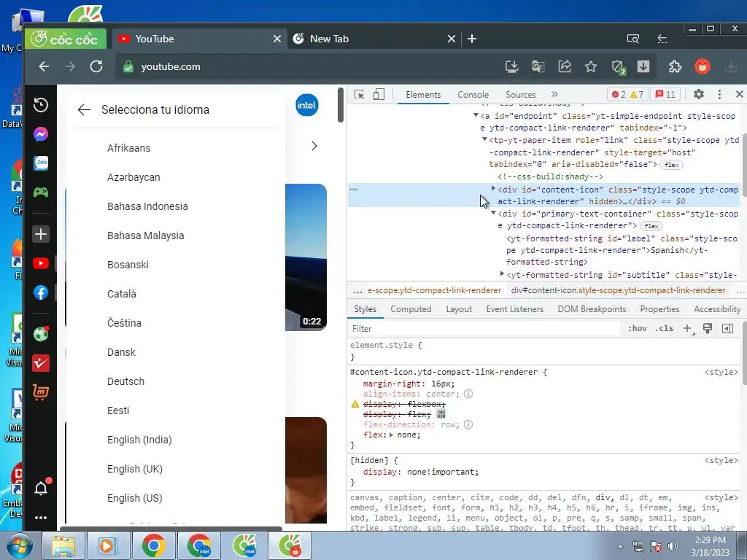Open the game controller sidebar icon

41,192
